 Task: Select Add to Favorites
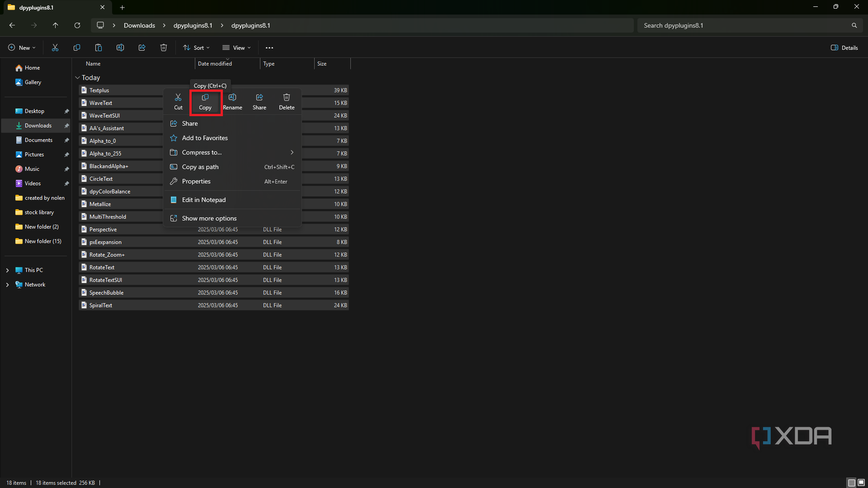point(232,138)
